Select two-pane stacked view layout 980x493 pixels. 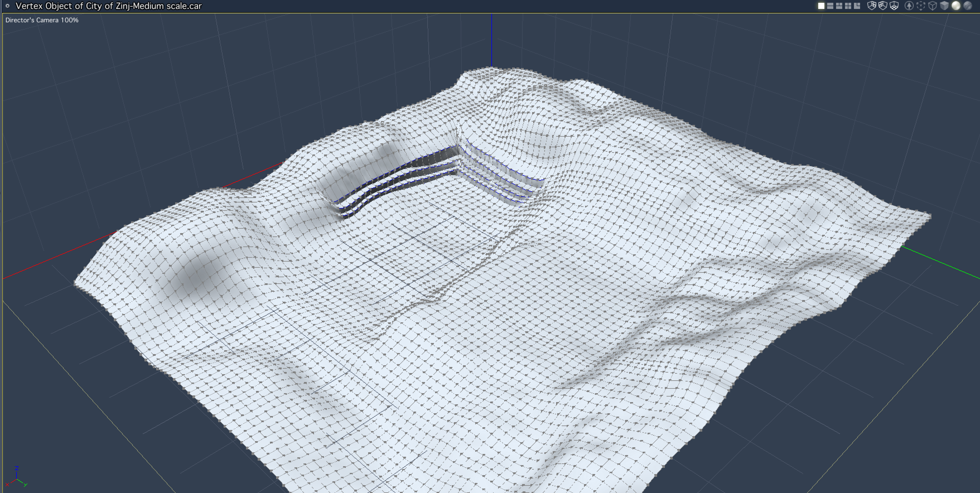831,6
